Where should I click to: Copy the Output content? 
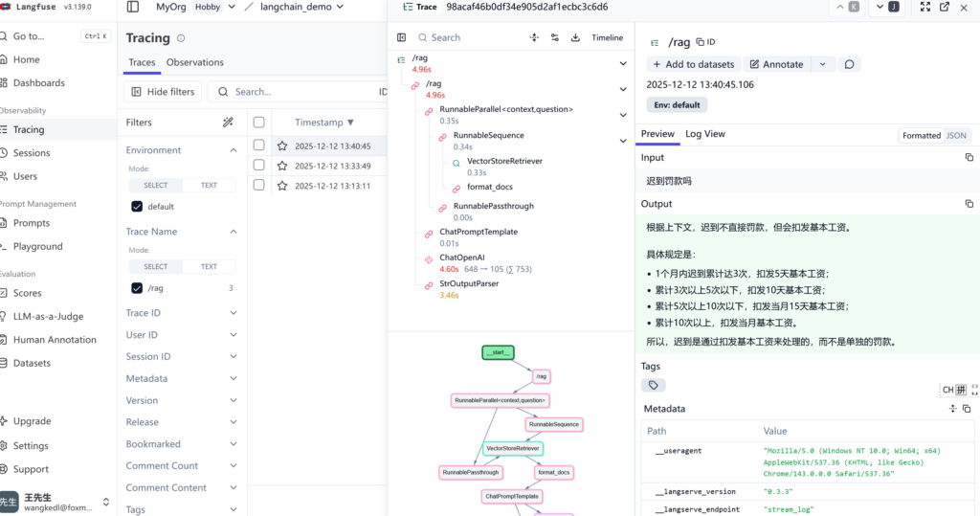[969, 204]
